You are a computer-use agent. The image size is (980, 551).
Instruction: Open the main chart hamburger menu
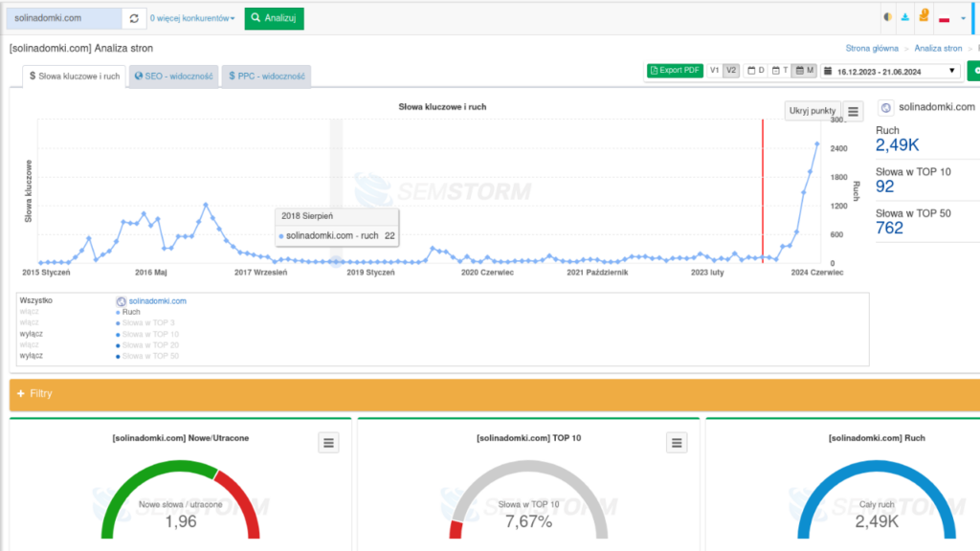click(854, 111)
